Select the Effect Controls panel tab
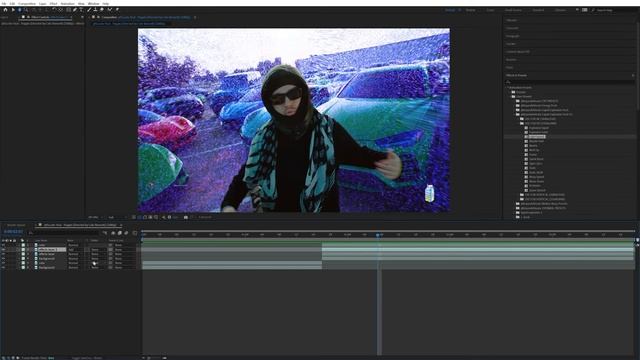 click(46, 18)
